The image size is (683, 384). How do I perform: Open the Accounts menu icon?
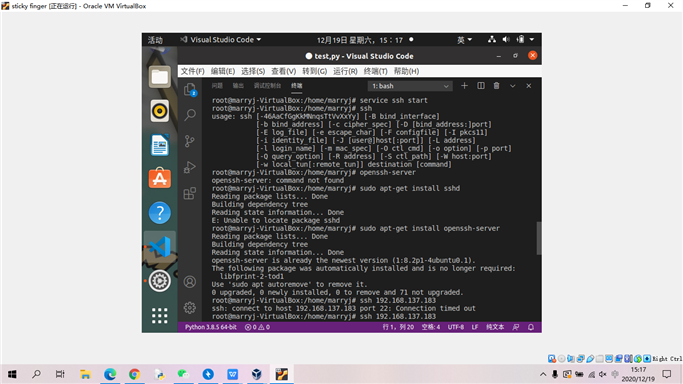190,282
